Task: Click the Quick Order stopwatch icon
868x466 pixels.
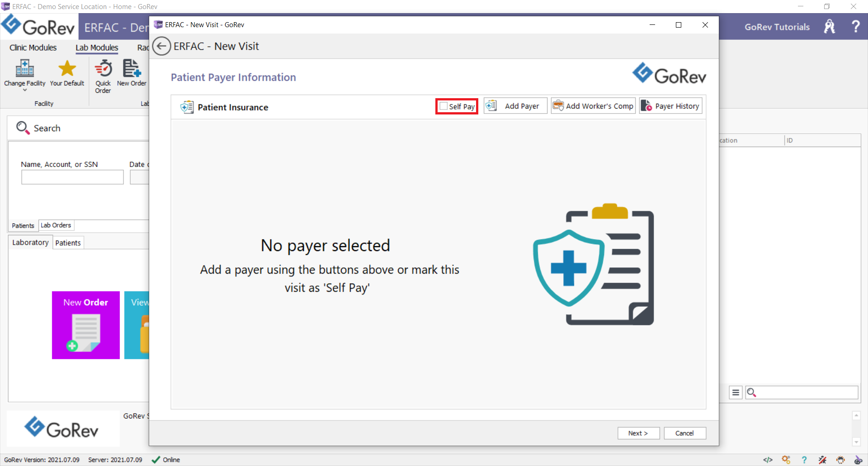Action: (103, 68)
